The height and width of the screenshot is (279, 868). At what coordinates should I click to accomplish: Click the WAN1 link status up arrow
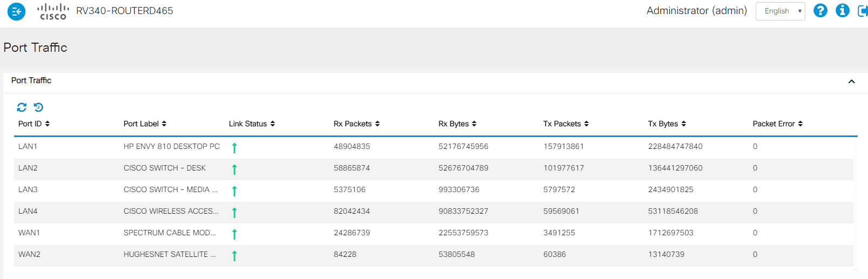click(234, 234)
